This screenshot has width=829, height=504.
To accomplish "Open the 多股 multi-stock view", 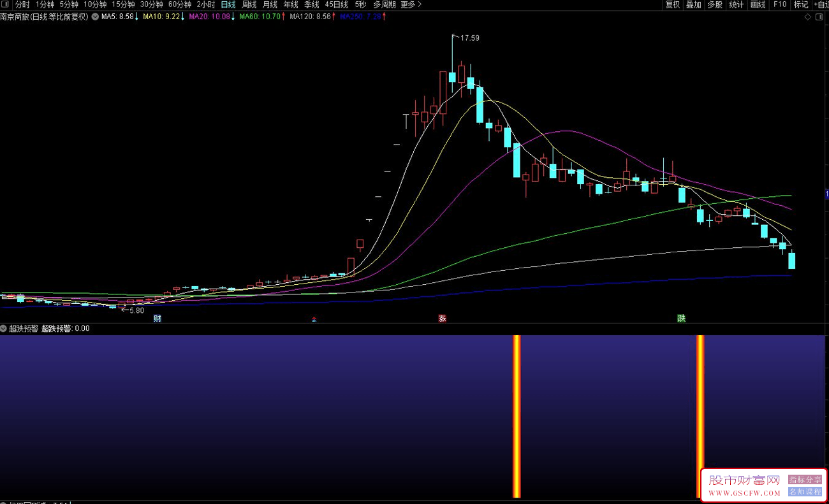I will [715, 4].
